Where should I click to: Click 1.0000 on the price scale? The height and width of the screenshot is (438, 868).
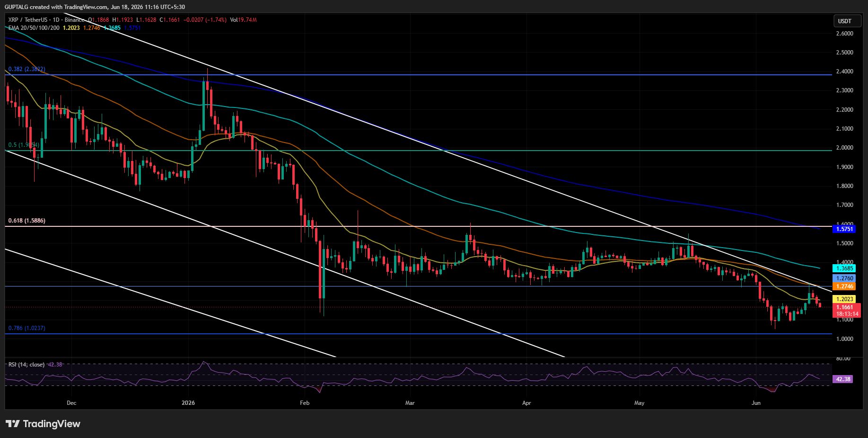845,339
